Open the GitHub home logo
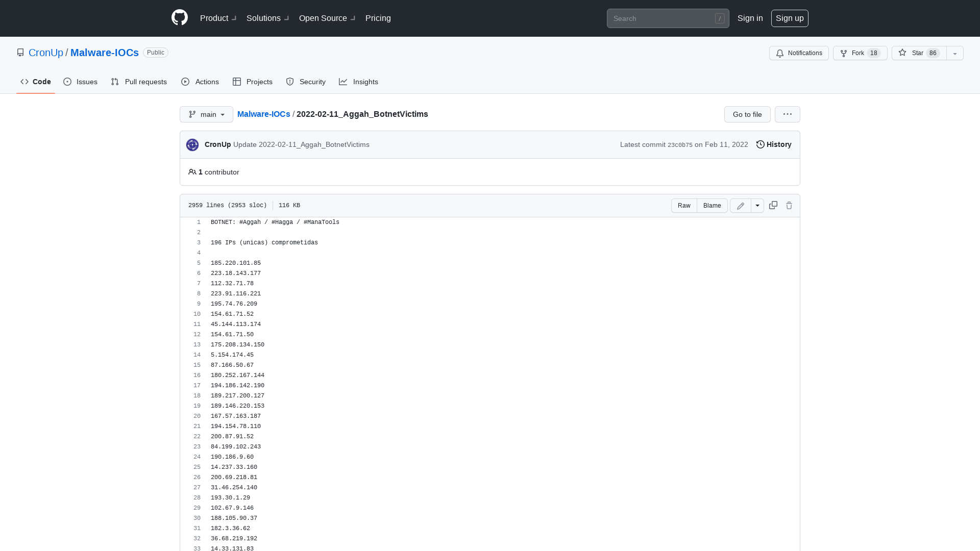 click(x=180, y=18)
